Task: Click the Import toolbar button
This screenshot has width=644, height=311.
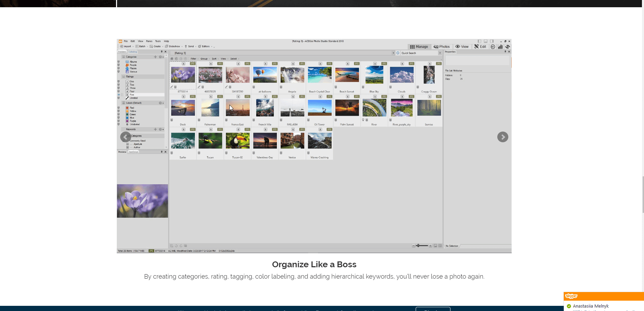Action: coord(126,46)
